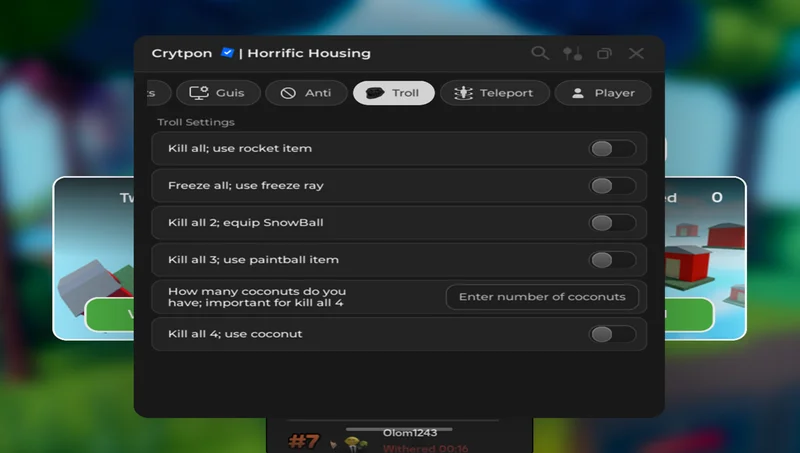Close the Crytpon panel
This screenshot has height=453, width=800.
coord(636,53)
